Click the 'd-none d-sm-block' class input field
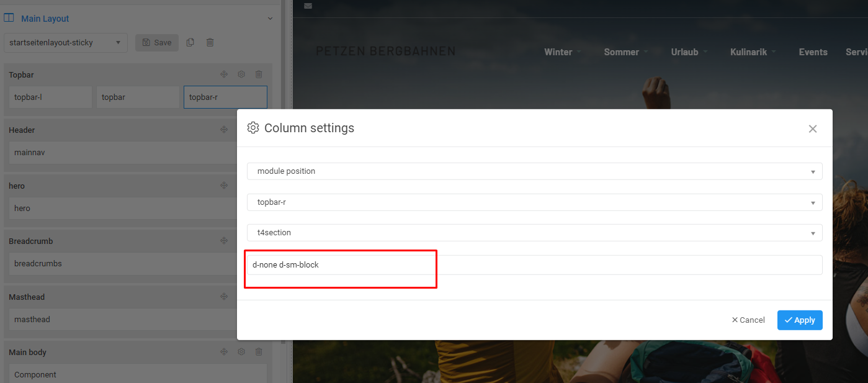This screenshot has height=383, width=868. pos(534,265)
